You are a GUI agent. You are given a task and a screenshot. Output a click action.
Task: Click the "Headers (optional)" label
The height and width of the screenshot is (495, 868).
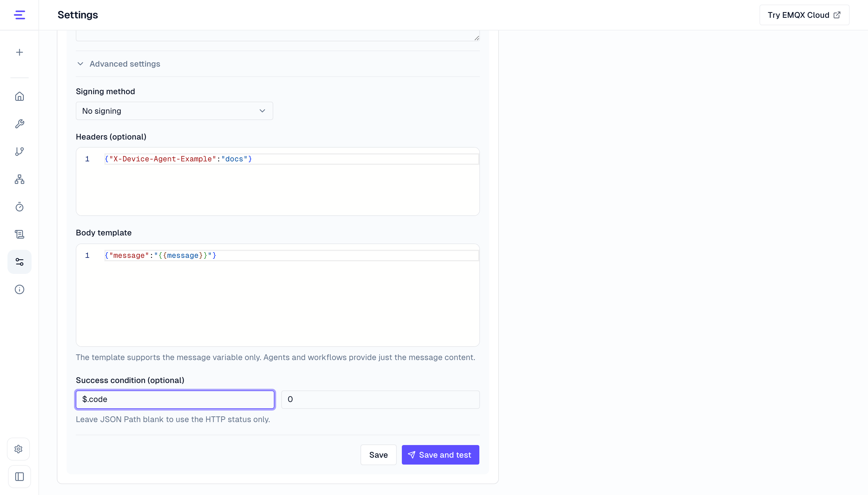[111, 137]
